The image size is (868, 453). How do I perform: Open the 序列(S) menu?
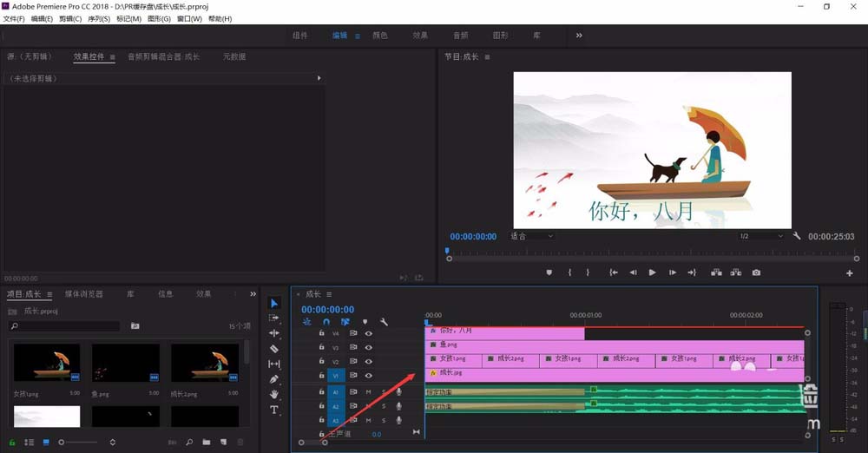[x=99, y=19]
